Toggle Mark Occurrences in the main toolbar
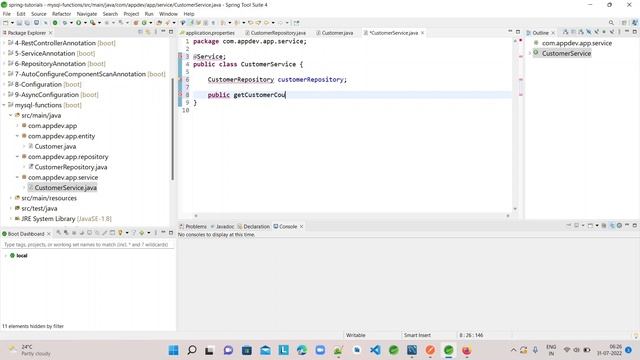Image resolution: width=640 pixels, height=360 pixels. tap(190, 23)
